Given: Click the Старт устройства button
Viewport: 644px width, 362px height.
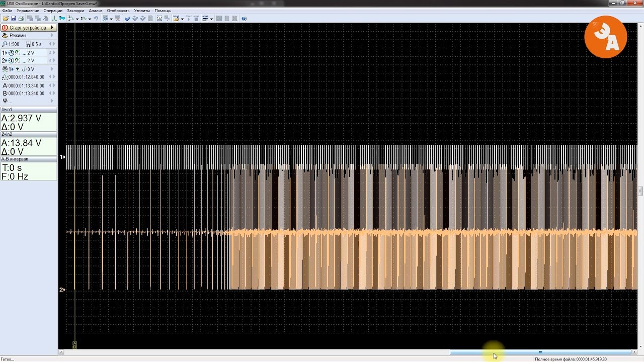Looking at the screenshot, I should point(29,28).
